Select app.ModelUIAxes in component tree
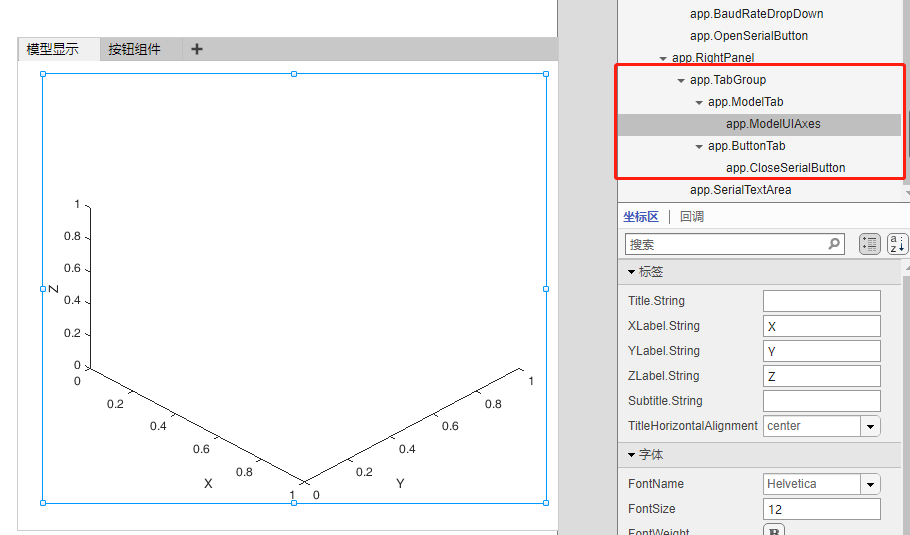This screenshot has width=910, height=535. pos(759,124)
